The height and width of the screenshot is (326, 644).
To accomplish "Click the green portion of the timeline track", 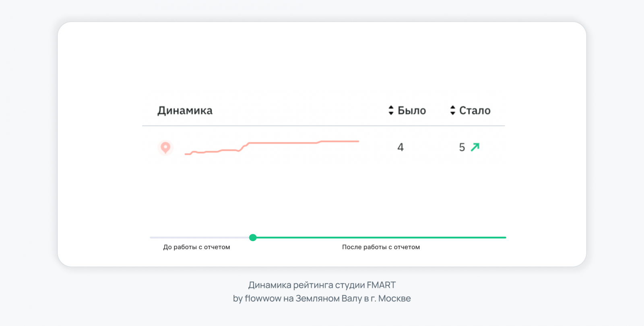I will [x=380, y=238].
